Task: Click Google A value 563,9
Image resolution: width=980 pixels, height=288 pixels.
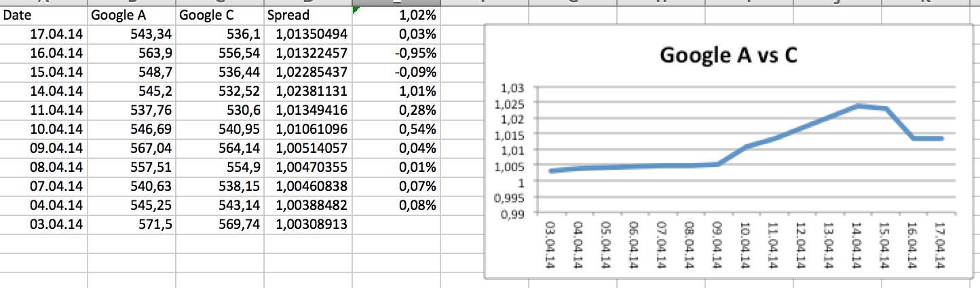Action: coord(132,53)
